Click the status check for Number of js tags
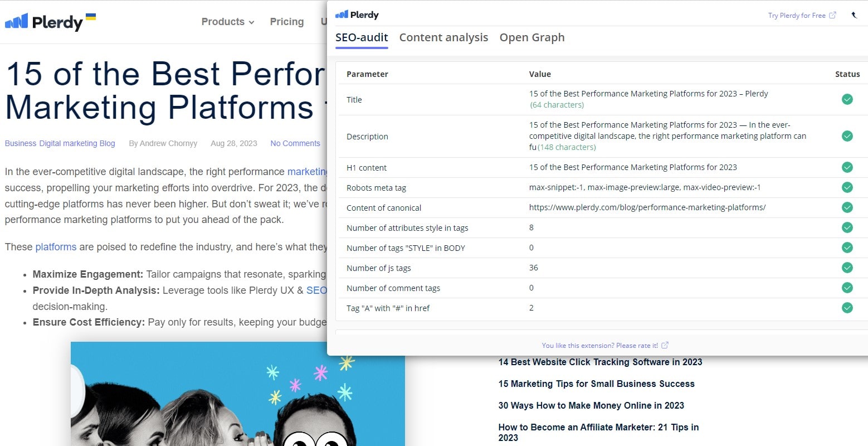Viewport: 868px width, 446px height. click(x=847, y=268)
